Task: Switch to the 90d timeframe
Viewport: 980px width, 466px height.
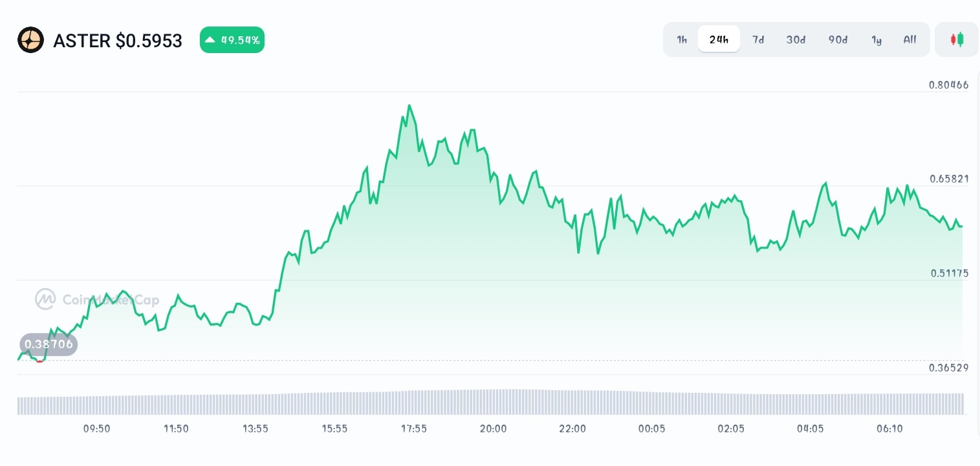Action: [838, 39]
